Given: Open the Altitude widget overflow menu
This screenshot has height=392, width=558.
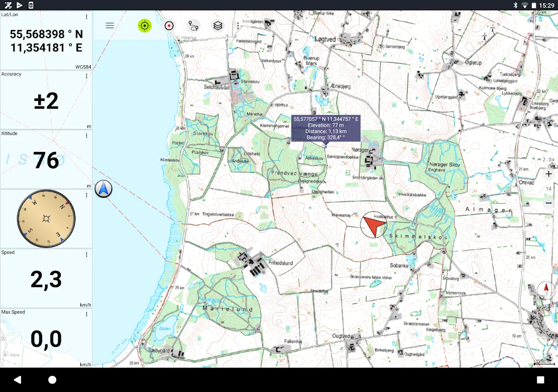Looking at the screenshot, I should [x=87, y=136].
